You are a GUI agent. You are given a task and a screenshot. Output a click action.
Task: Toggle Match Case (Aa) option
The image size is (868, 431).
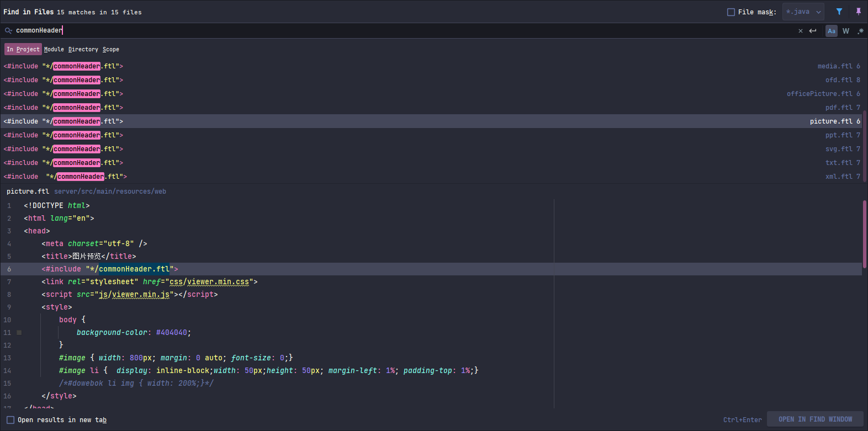point(832,31)
